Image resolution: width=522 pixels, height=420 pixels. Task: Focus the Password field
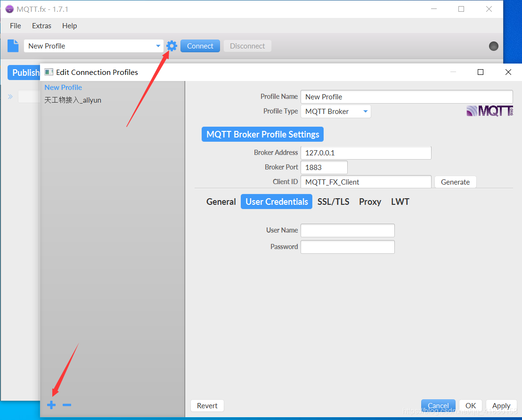[x=348, y=247]
